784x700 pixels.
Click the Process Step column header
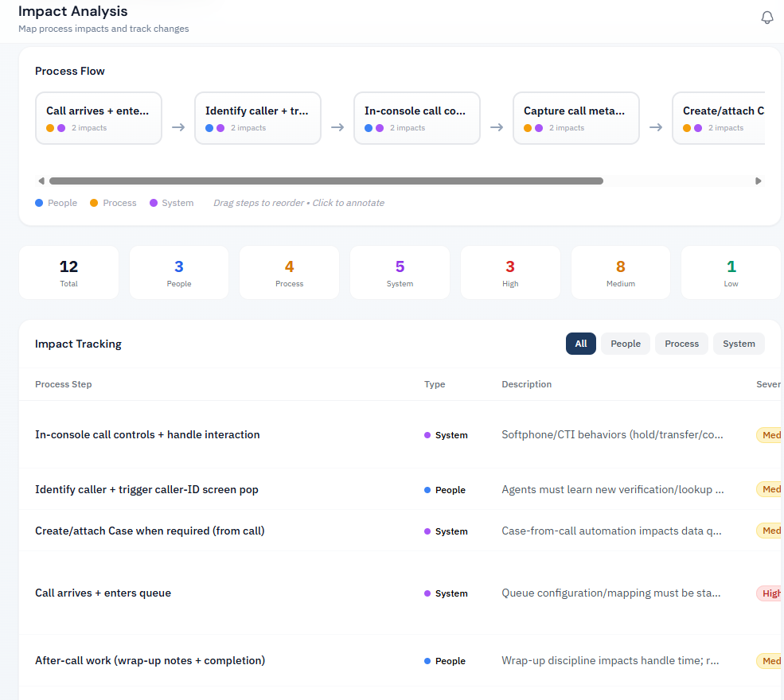coord(64,384)
